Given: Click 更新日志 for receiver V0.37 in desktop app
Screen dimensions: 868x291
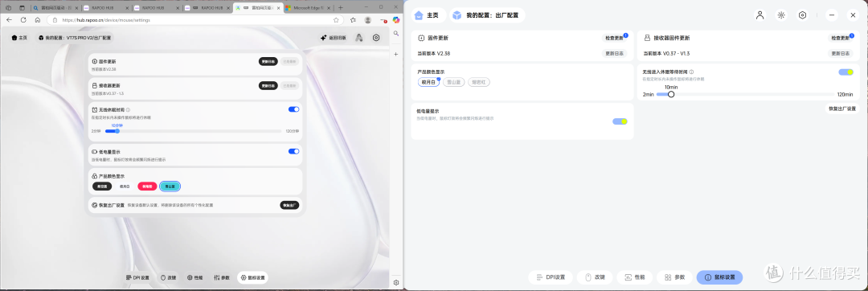Looking at the screenshot, I should click(841, 54).
